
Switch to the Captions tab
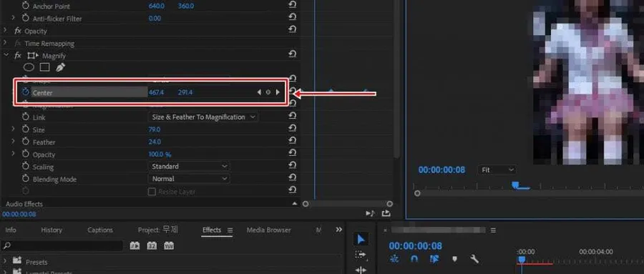click(x=99, y=230)
